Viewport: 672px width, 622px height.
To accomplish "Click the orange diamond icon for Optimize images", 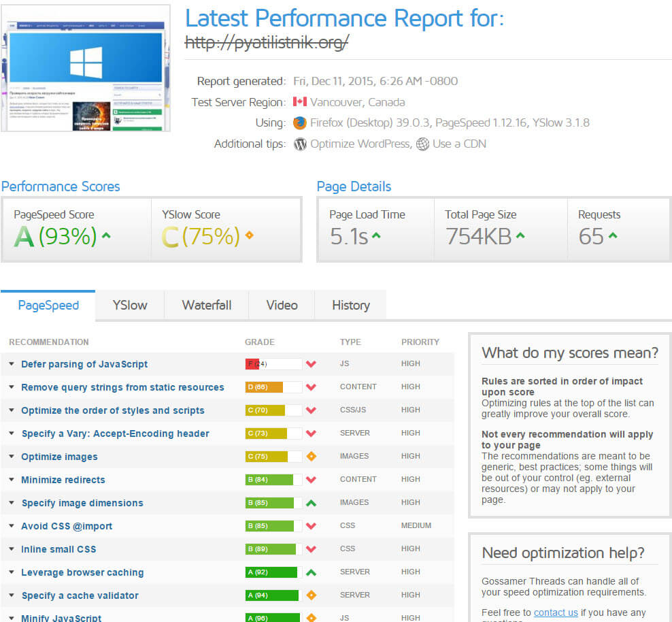I will coord(311,457).
